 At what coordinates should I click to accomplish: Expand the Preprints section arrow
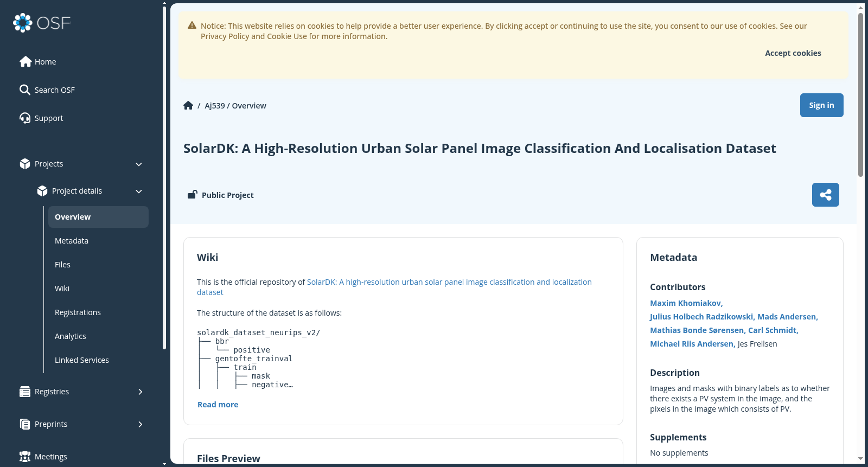click(x=140, y=424)
